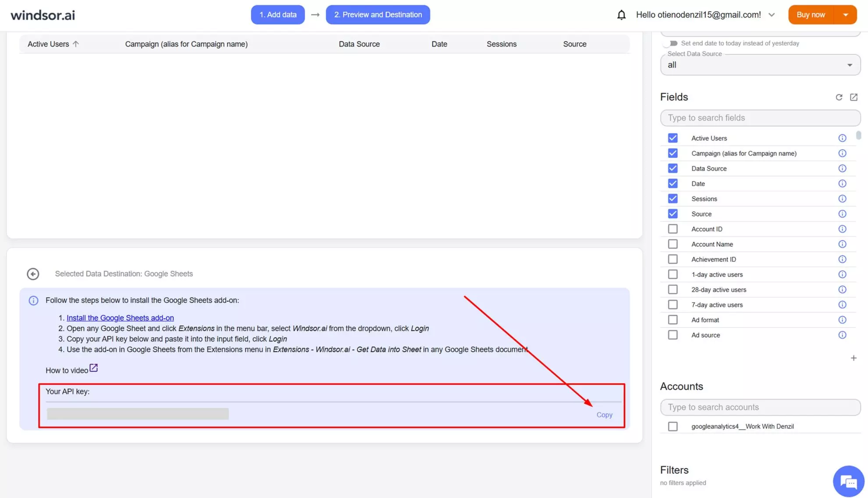Uncheck the Sessions field checkbox
Viewport: 868px width, 498px height.
(x=672, y=199)
